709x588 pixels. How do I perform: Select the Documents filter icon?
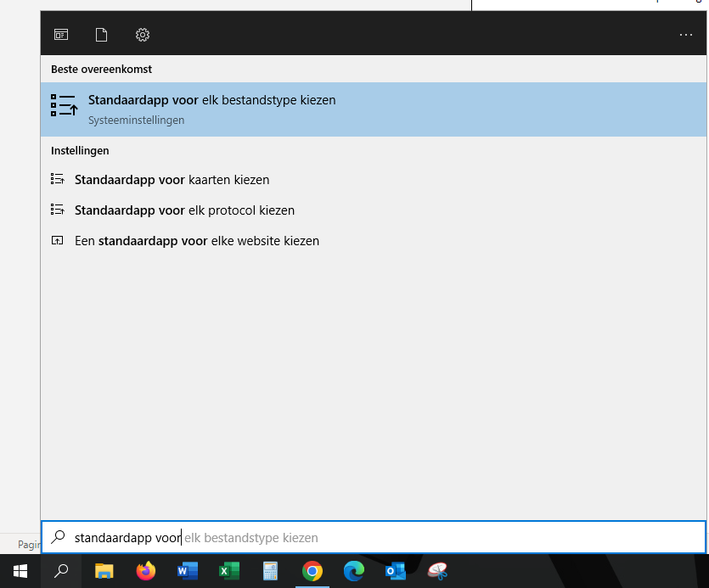coord(102,35)
